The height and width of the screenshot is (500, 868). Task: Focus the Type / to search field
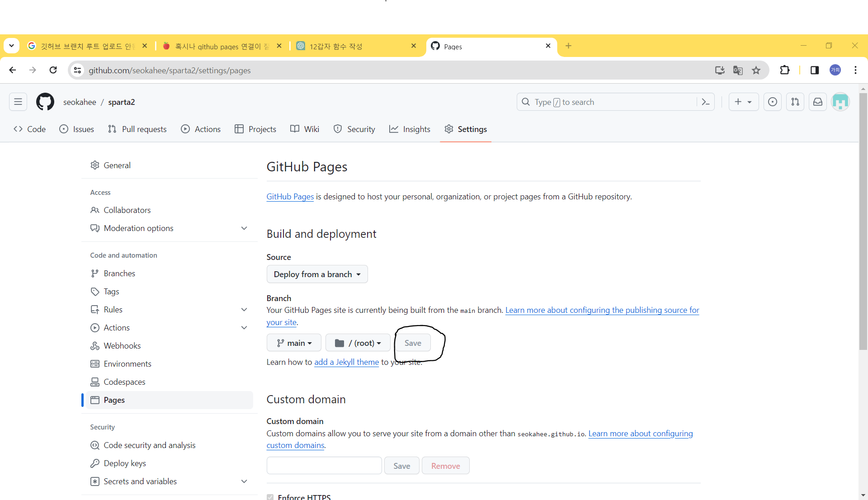point(608,102)
